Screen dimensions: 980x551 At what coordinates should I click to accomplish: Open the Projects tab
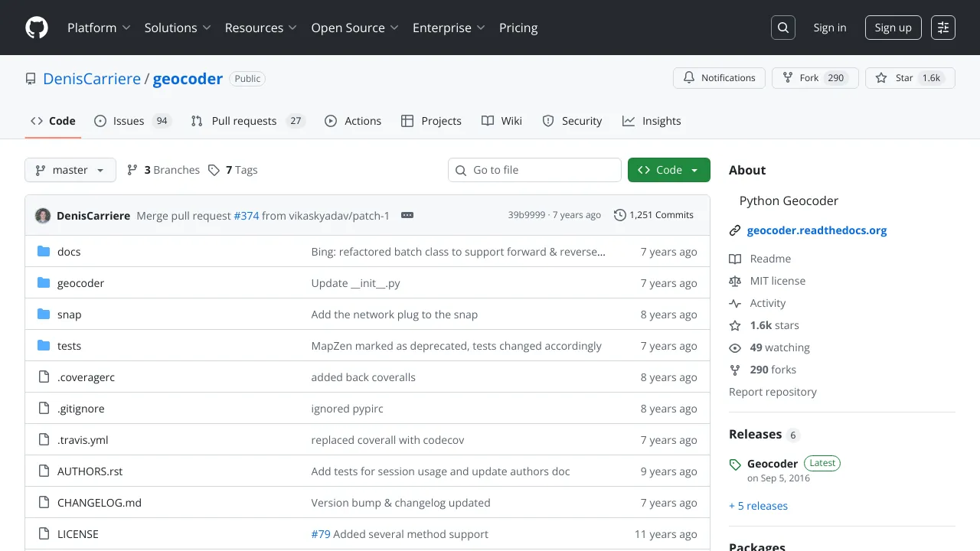pyautogui.click(x=431, y=121)
